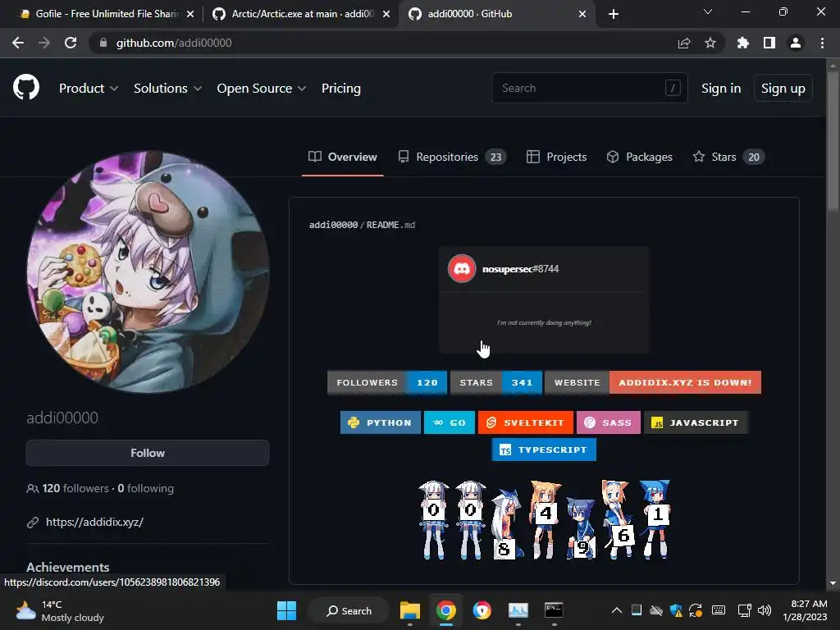840x630 pixels.
Task: Click the Sign in link
Action: click(721, 89)
